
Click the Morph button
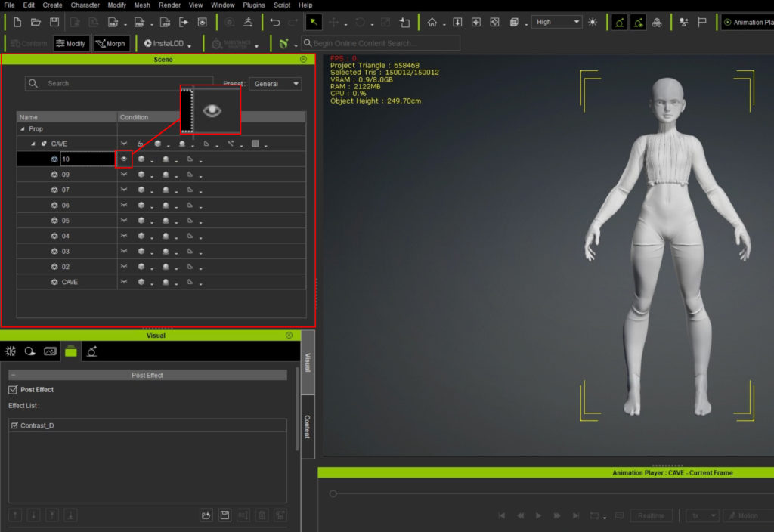tap(110, 44)
